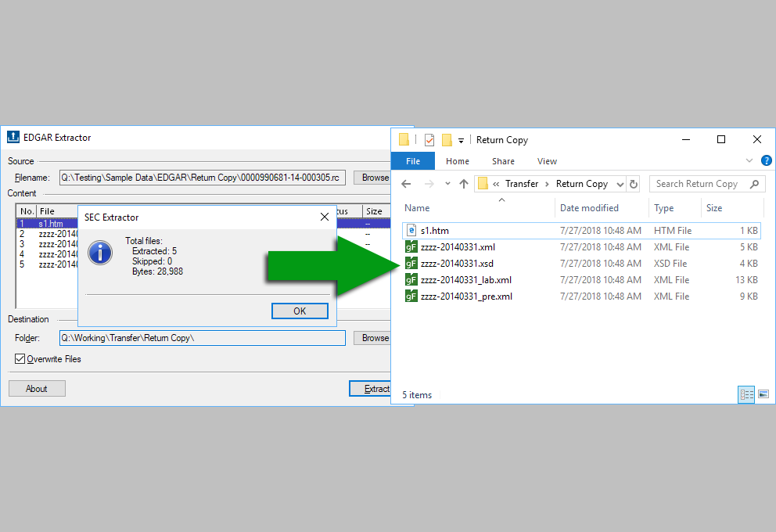Go back using the Explorer back arrow
The width and height of the screenshot is (776, 532).
[406, 184]
